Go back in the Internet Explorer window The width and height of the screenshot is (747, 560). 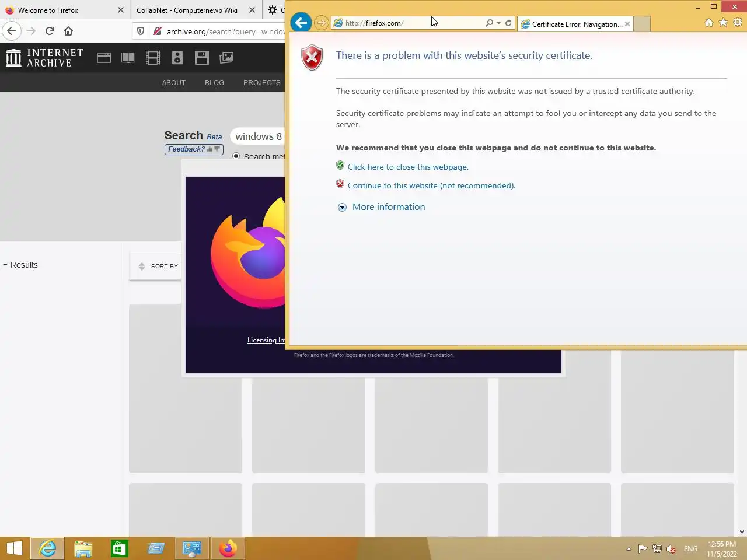coord(301,23)
